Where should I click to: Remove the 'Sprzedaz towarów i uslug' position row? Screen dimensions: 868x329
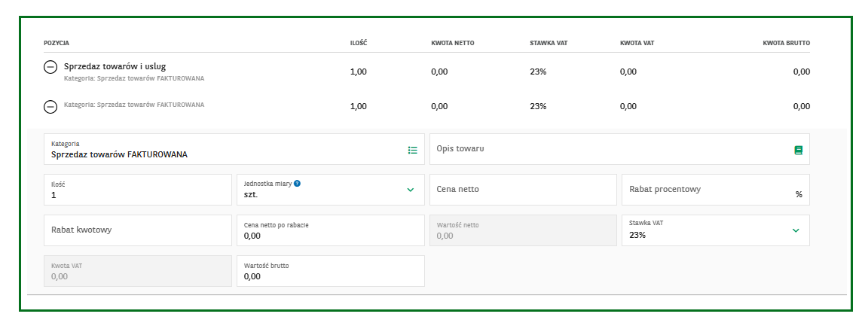(x=50, y=67)
